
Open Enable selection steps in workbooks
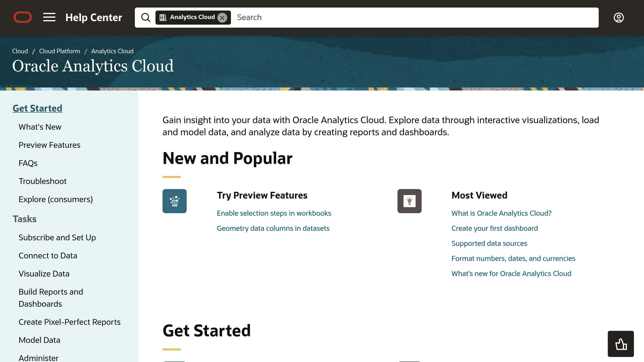coord(274,213)
